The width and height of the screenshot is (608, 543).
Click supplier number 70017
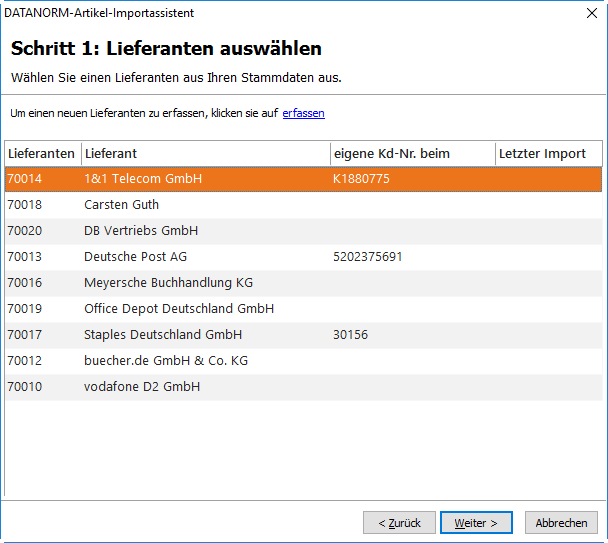tap(24, 335)
